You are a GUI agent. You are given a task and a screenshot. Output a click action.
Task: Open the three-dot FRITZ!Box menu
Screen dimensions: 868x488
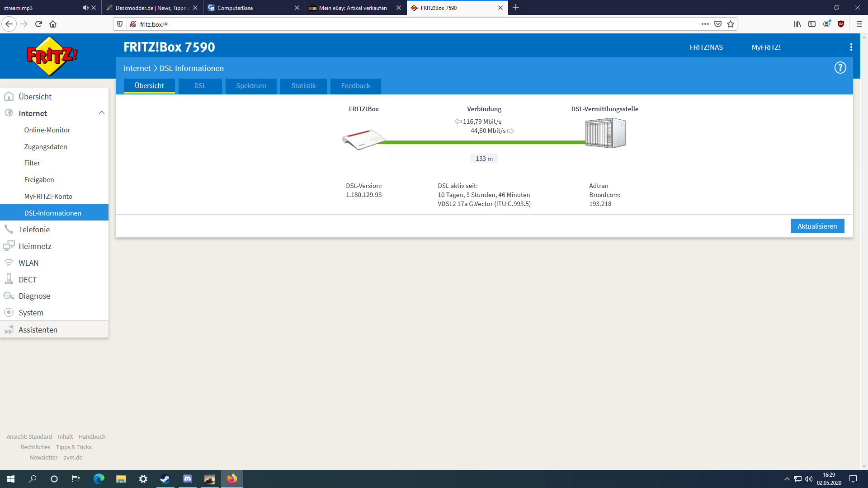pyautogui.click(x=851, y=47)
